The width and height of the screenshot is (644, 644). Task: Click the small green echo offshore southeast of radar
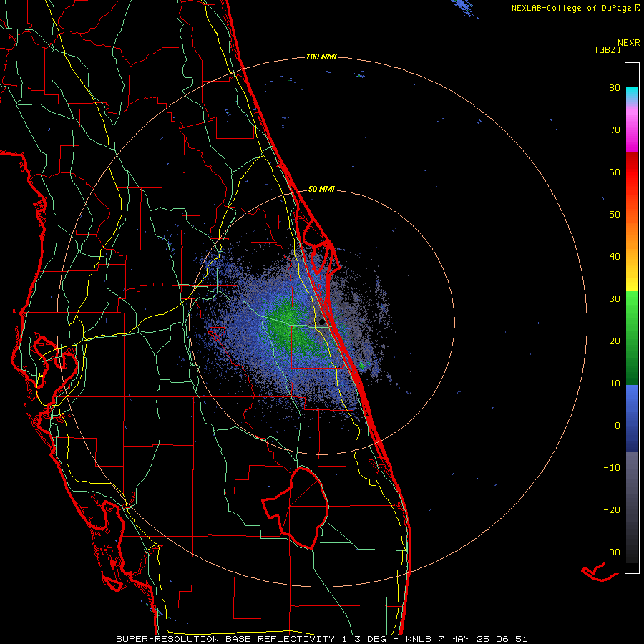[x=362, y=364]
